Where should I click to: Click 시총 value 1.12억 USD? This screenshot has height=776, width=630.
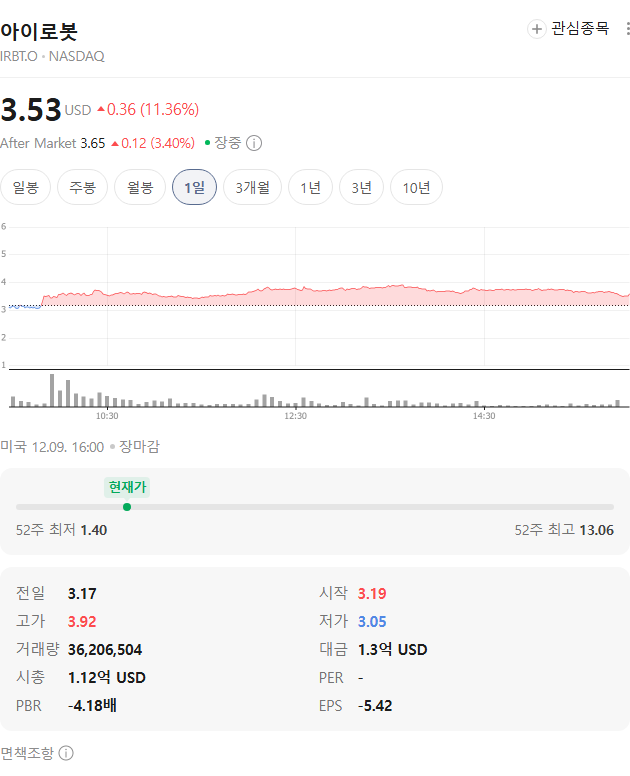(x=106, y=678)
